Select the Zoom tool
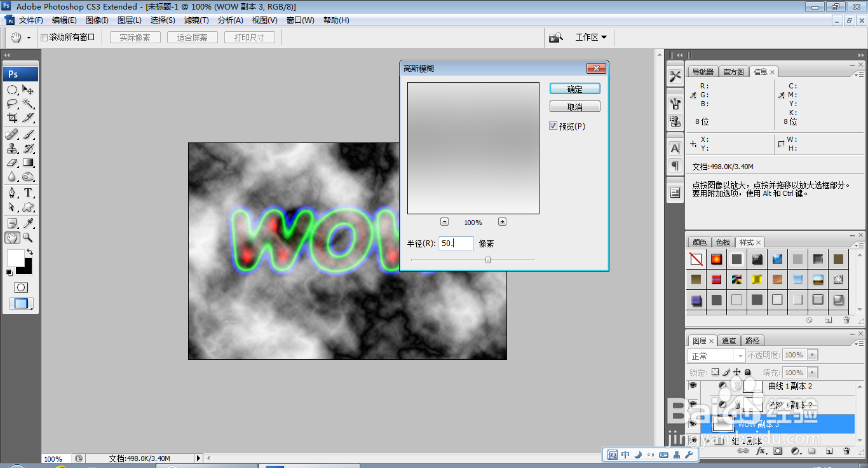This screenshot has height=468, width=868. [28, 238]
